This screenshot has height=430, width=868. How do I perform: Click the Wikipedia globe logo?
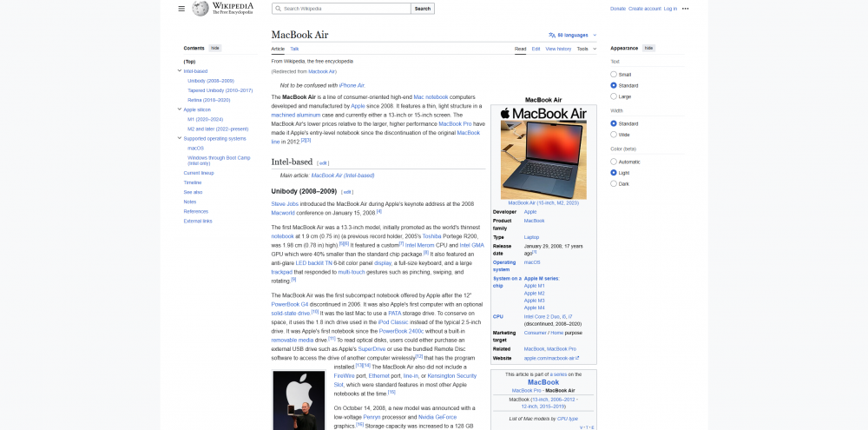click(201, 9)
